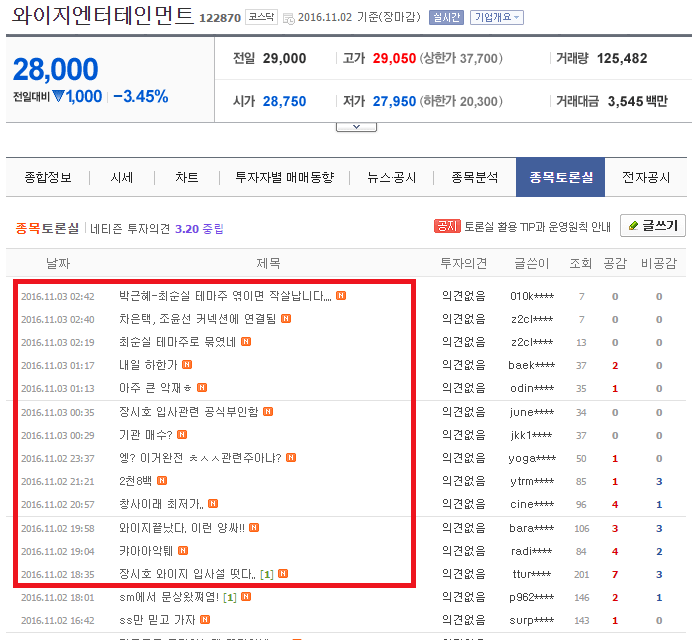Open post 엥? 이거완전 ㅊㅅㅅ관련주아냐?

pyautogui.click(x=200, y=458)
